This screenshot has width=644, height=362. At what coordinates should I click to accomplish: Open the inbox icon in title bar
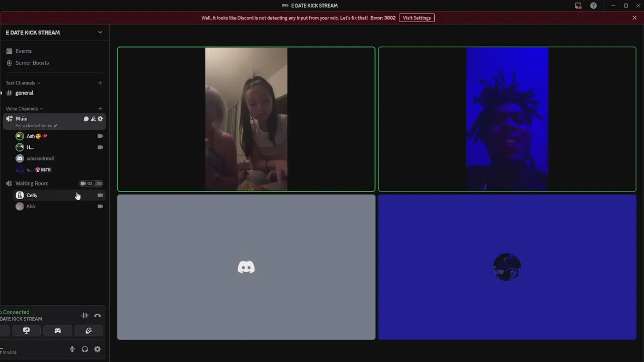[x=578, y=6]
